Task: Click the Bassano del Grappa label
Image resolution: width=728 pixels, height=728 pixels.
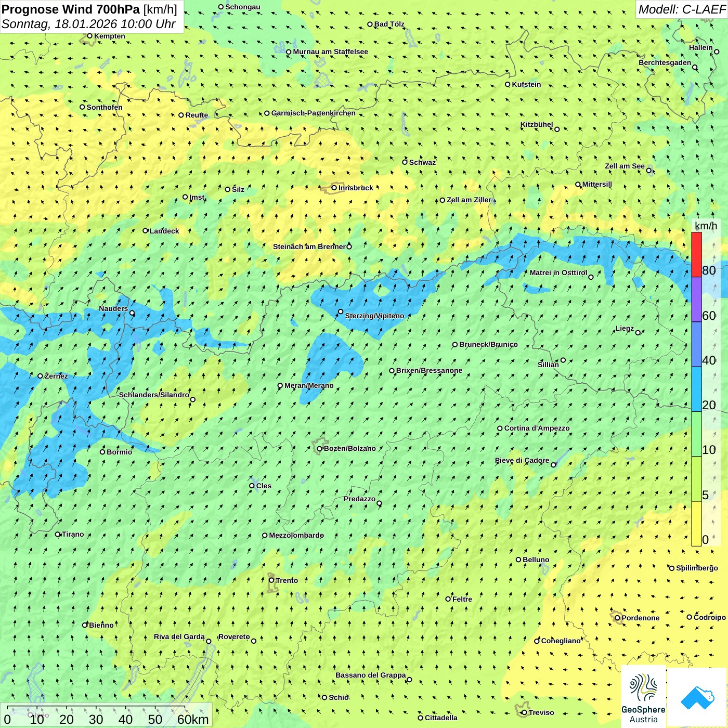Action: point(371,675)
